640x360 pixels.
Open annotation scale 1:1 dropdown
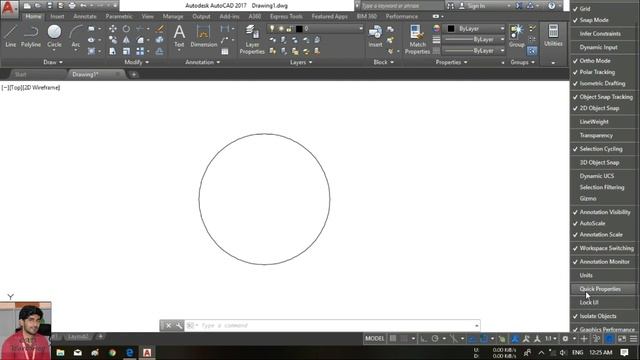(551, 339)
